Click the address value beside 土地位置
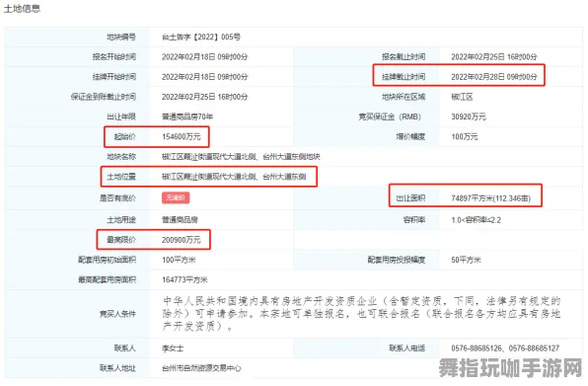The image size is (588, 386). coord(234,177)
